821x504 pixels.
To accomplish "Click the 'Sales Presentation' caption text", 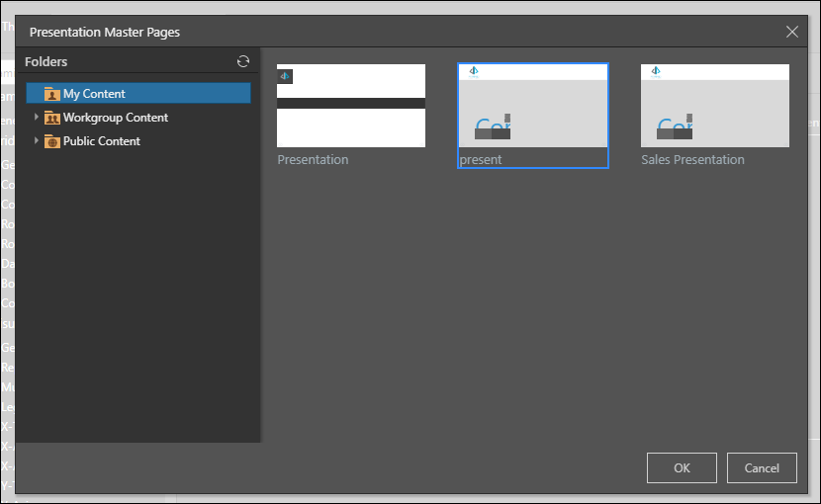I will click(692, 159).
